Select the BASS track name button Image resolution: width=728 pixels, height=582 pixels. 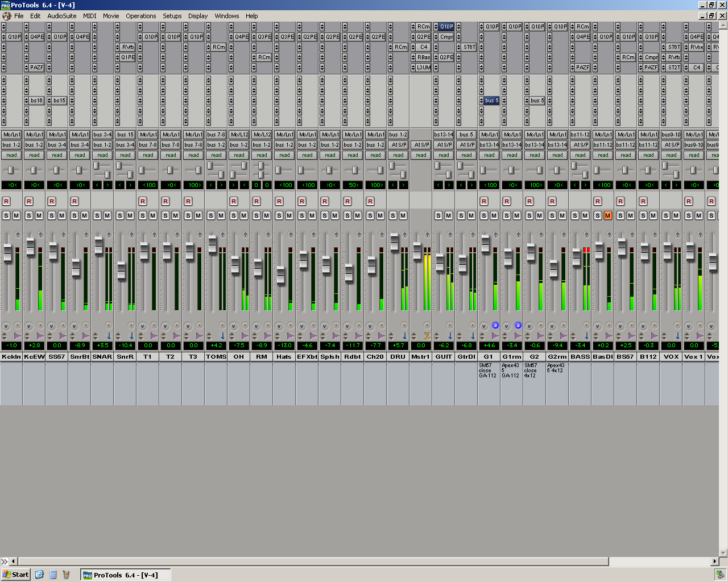[580, 356]
